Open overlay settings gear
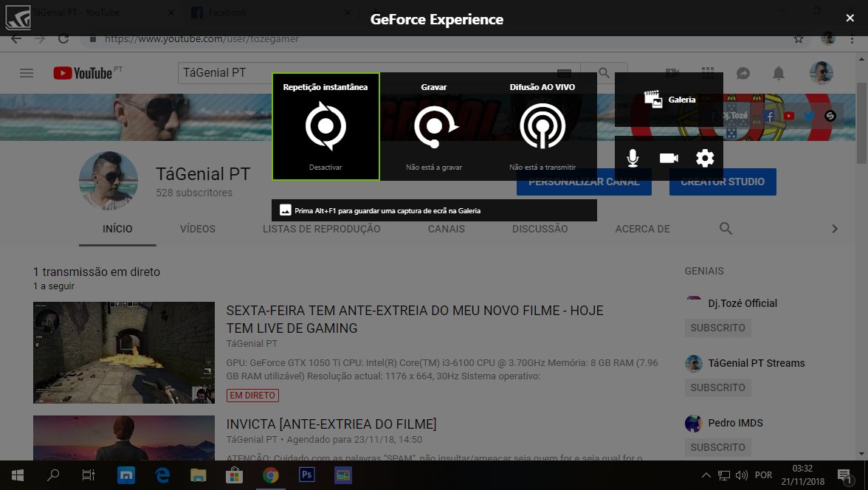Image resolution: width=868 pixels, height=490 pixels. coord(705,159)
